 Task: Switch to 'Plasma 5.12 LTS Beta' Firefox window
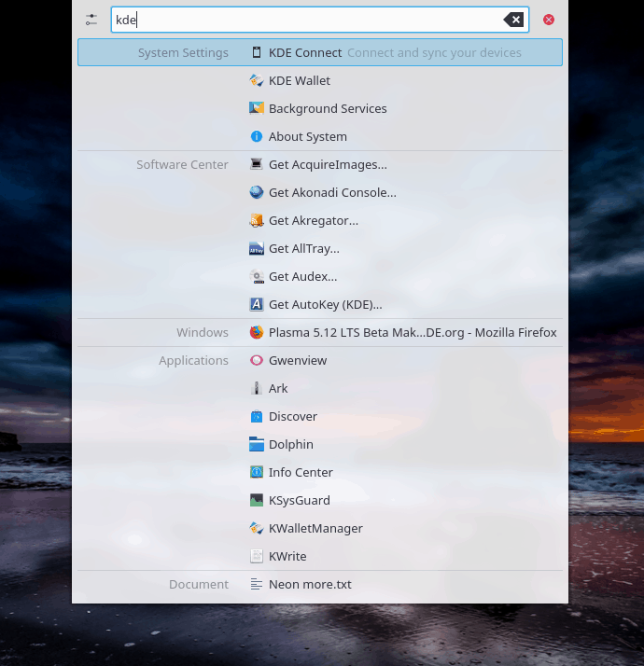[x=413, y=332]
